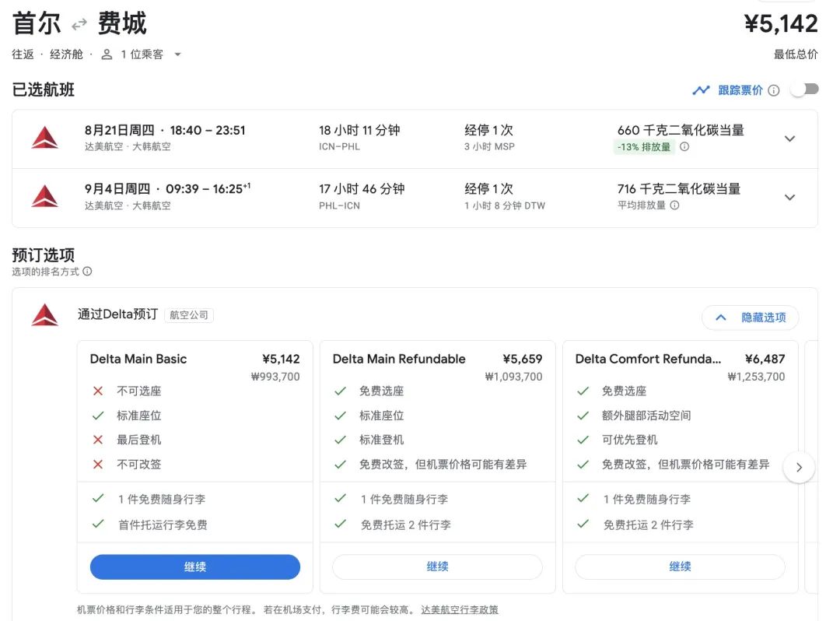Open the 达美航空行李政策 link
The width and height of the screenshot is (840, 621).
pos(459,610)
